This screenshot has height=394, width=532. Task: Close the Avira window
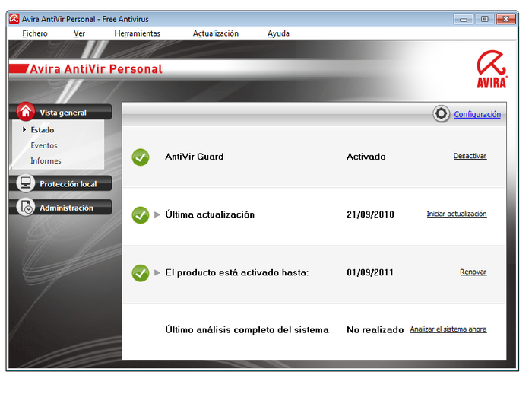coord(505,19)
